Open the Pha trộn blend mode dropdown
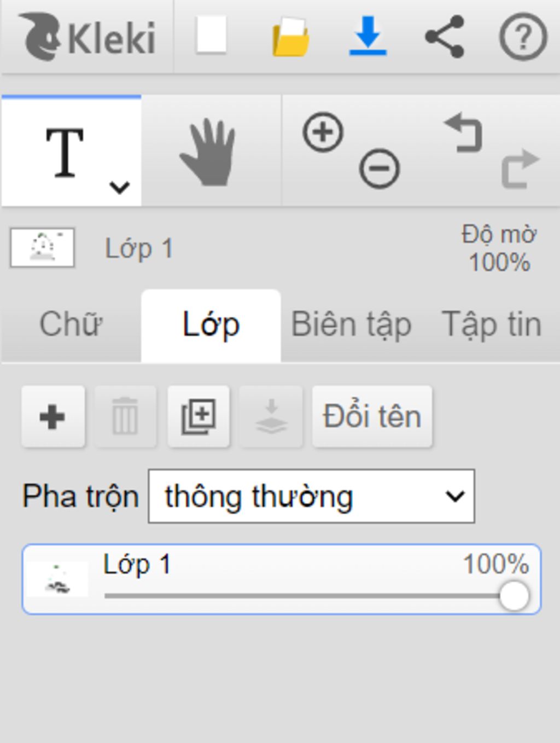This screenshot has width=560, height=743. coord(311,496)
